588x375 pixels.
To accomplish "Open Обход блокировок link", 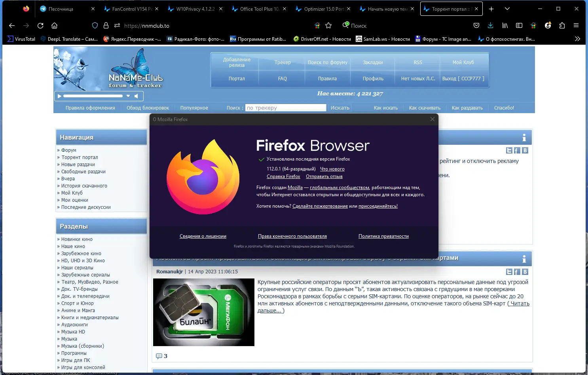I will tap(148, 108).
